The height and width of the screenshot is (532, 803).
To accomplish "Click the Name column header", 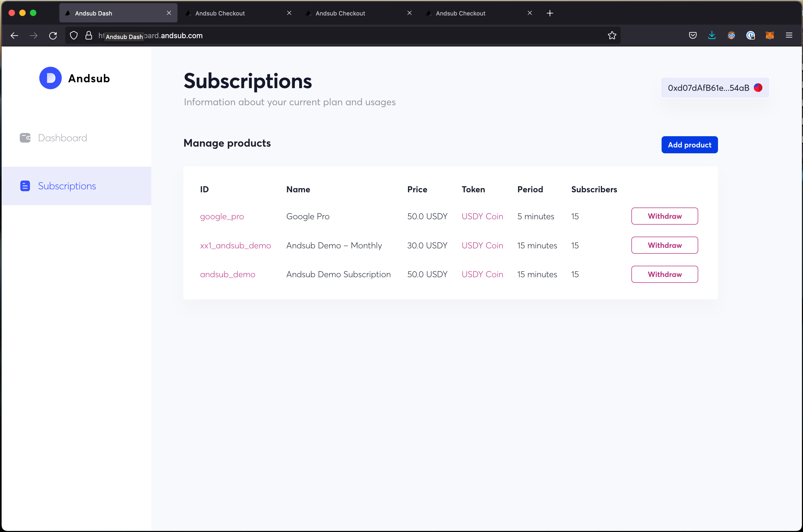I will [298, 189].
